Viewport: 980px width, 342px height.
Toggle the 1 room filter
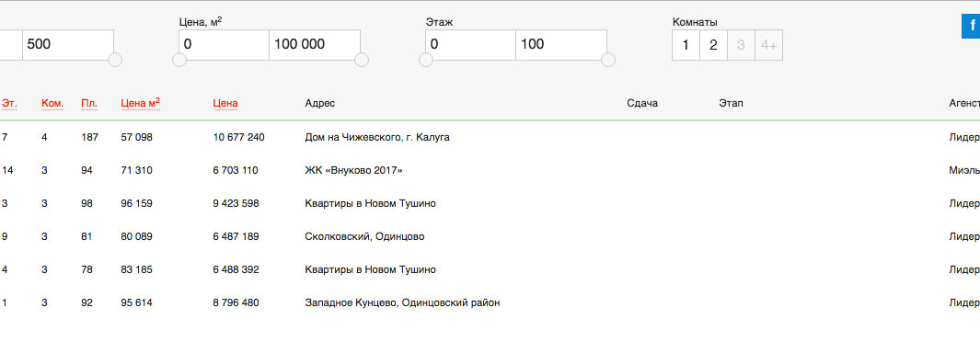click(686, 46)
